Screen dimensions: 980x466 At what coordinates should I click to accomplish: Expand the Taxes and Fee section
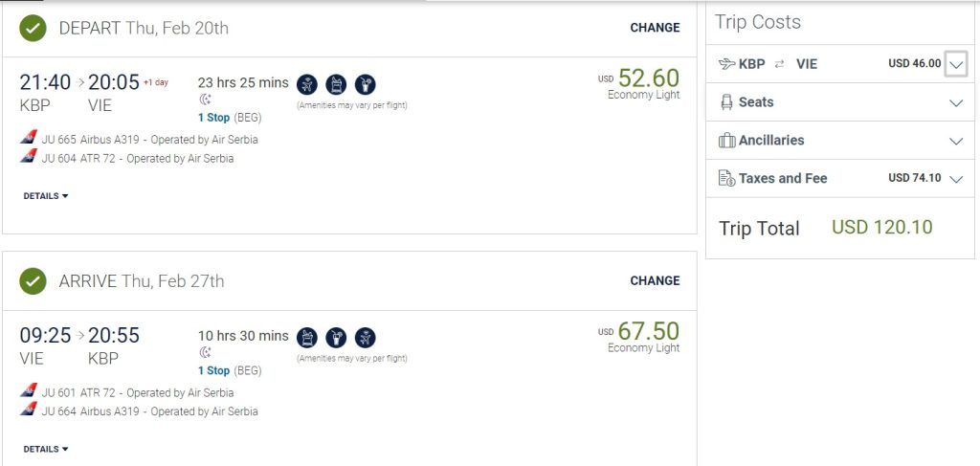click(x=956, y=179)
